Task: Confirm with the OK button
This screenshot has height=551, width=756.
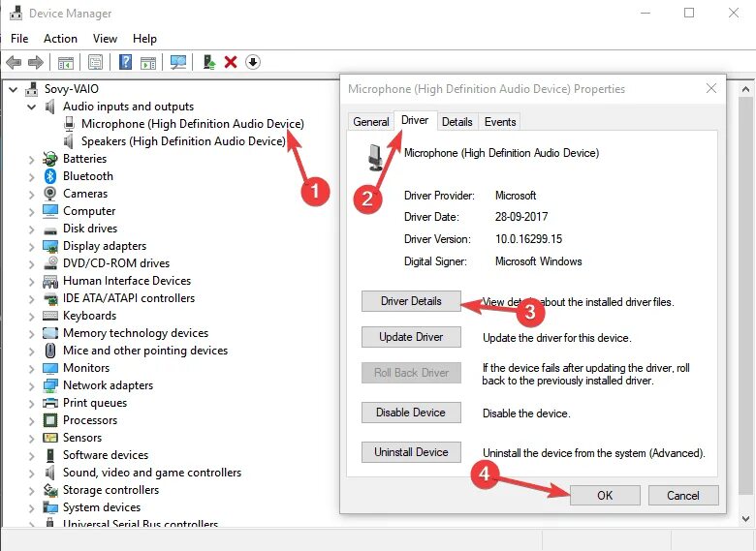Action: click(x=605, y=495)
